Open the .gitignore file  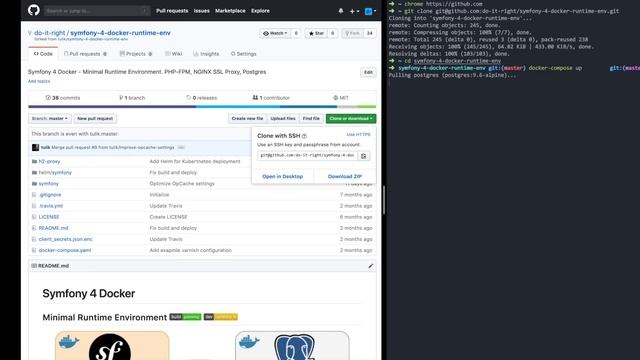pyautogui.click(x=50, y=195)
